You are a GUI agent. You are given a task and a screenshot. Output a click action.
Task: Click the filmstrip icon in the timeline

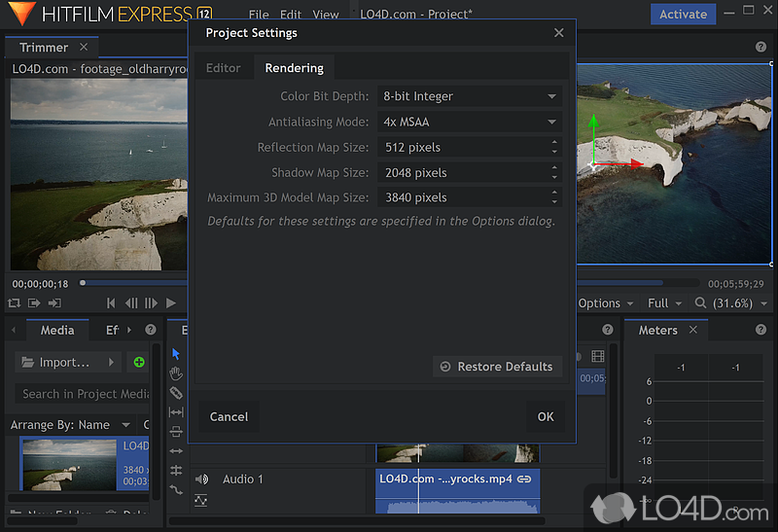598,356
